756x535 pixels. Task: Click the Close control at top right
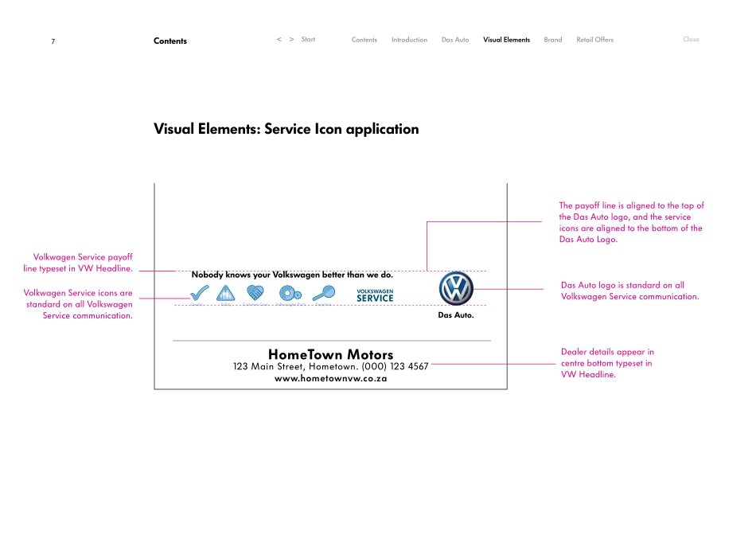click(690, 39)
